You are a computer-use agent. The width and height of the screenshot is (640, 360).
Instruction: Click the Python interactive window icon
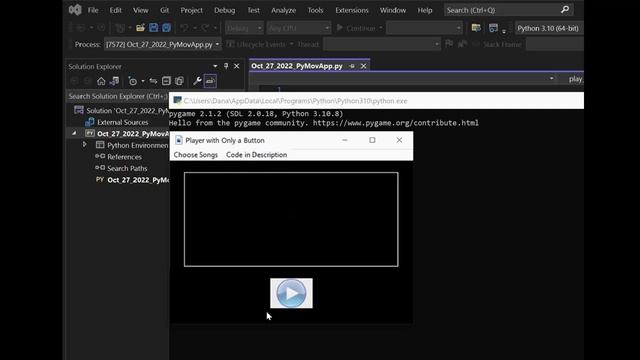click(x=493, y=28)
